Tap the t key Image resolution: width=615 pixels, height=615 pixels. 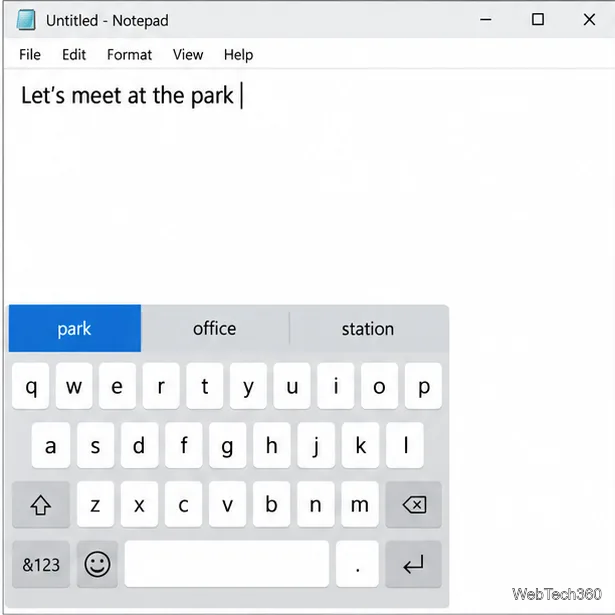click(205, 386)
